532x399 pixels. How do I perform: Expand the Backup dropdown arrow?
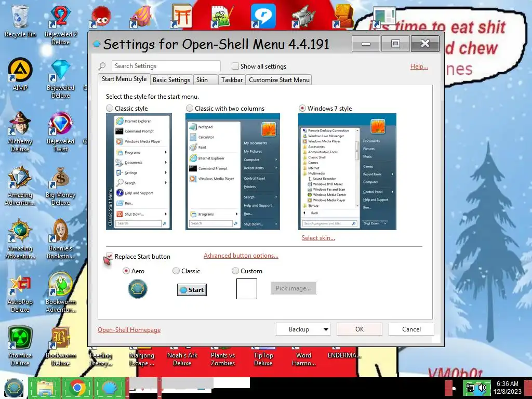[x=326, y=329]
